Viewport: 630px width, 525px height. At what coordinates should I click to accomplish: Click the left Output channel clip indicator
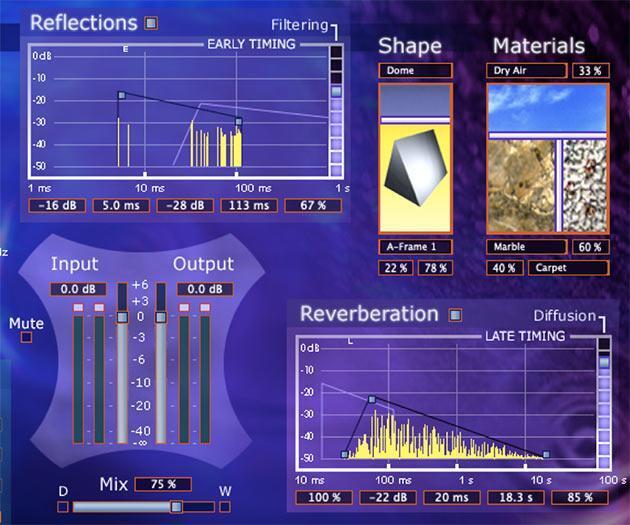click(184, 308)
